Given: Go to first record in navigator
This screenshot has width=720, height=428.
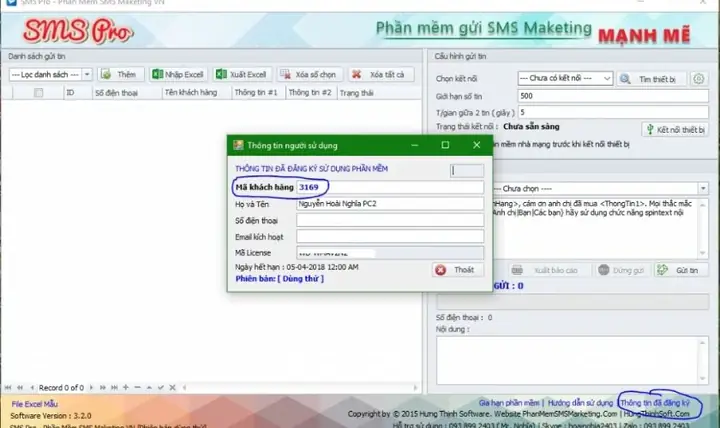Looking at the screenshot, I should click(x=8, y=388).
